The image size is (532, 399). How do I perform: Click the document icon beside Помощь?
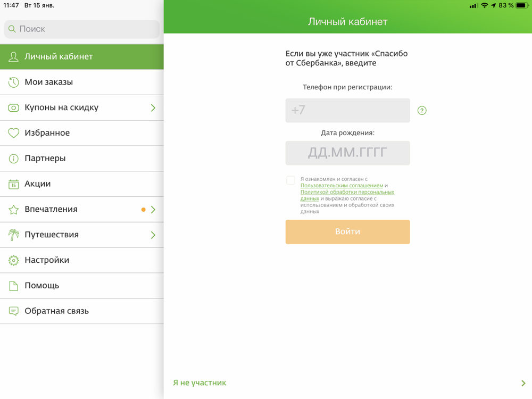14,286
